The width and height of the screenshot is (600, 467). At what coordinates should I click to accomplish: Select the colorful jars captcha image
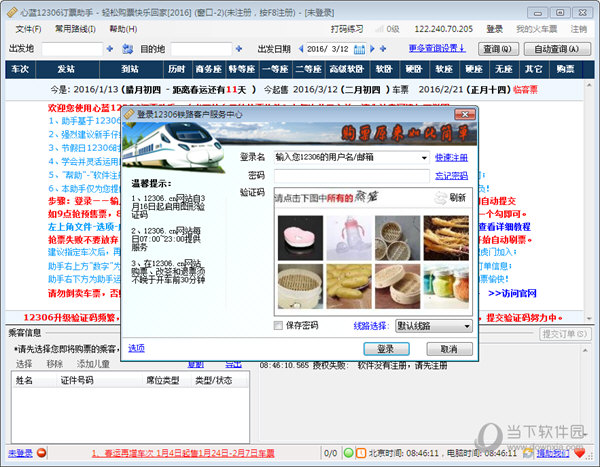[x=446, y=286]
